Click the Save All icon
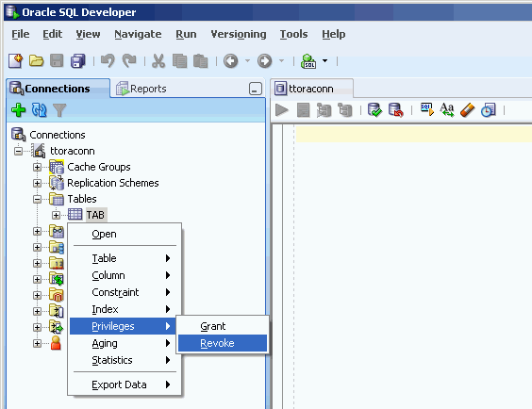The width and height of the screenshot is (532, 409). point(78,61)
